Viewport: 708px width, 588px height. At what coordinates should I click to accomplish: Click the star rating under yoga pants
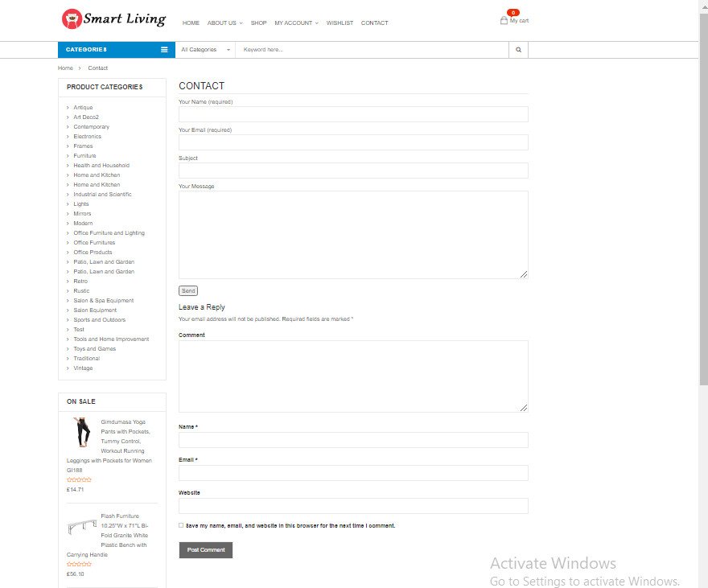tap(79, 479)
